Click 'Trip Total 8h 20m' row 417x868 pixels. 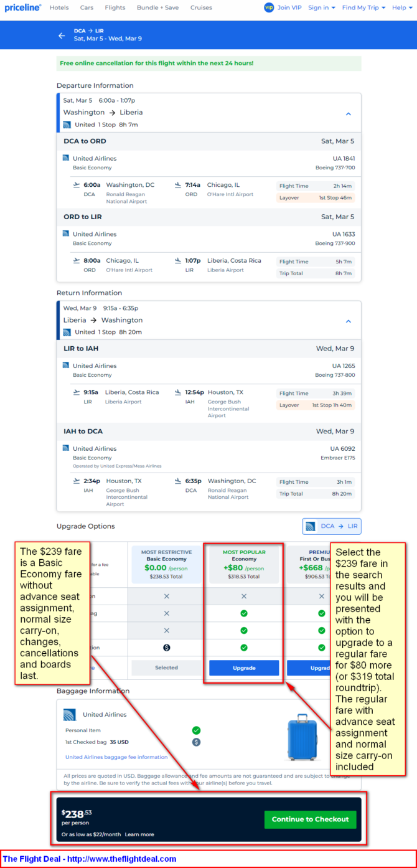(x=316, y=494)
